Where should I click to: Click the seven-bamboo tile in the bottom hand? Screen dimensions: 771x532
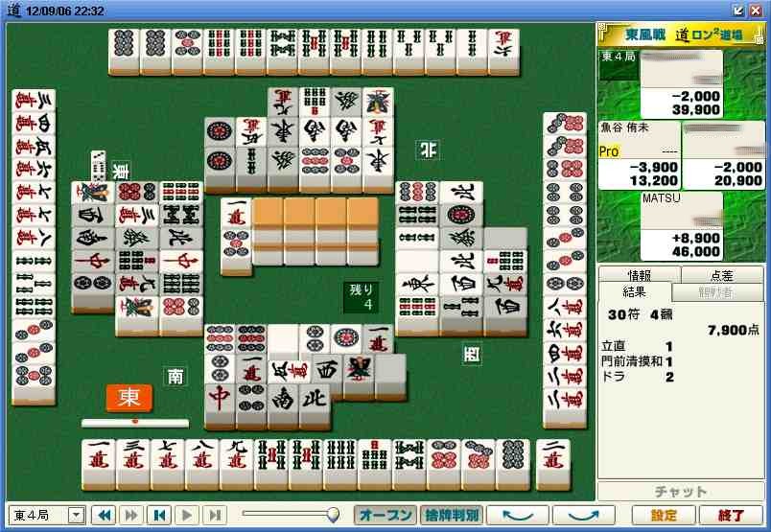(374, 464)
